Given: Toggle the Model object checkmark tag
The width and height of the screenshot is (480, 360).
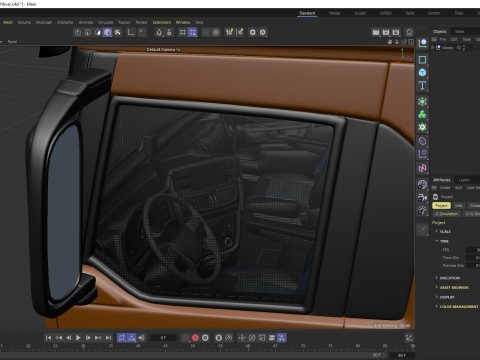Looking at the screenshot, I should coord(459,48).
